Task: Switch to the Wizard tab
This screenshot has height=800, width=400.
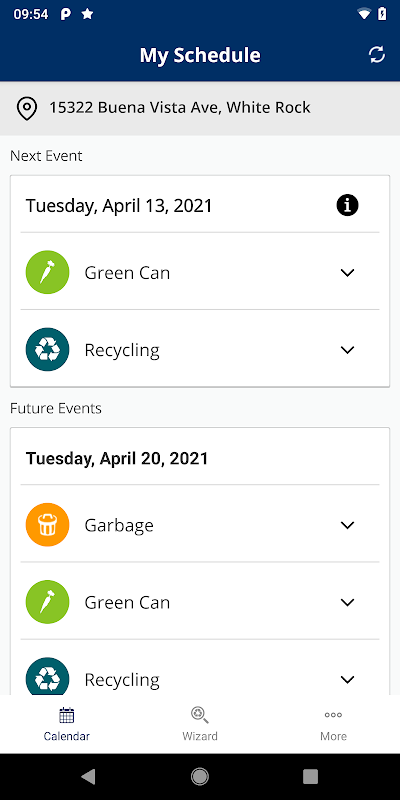Action: [x=200, y=724]
